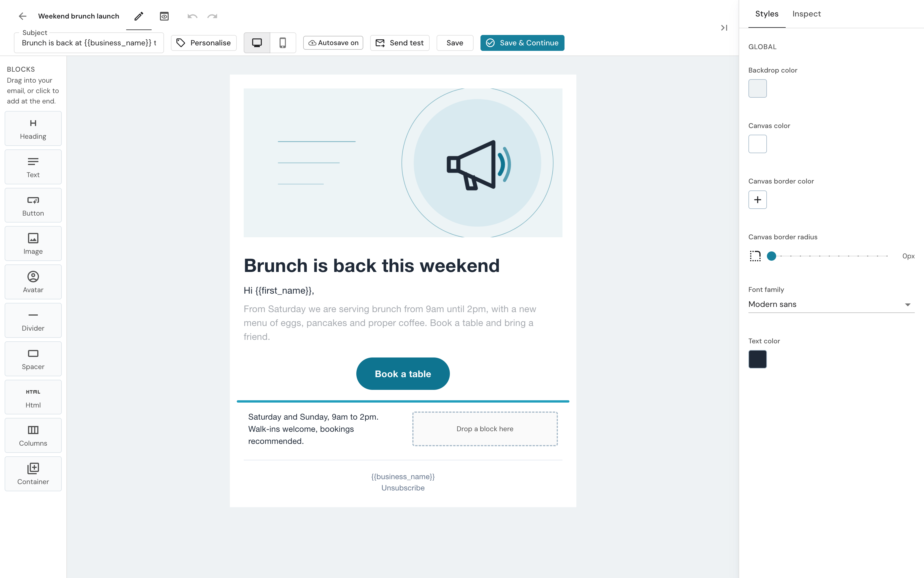Select the Saturday and Sunday hours text

(x=313, y=429)
